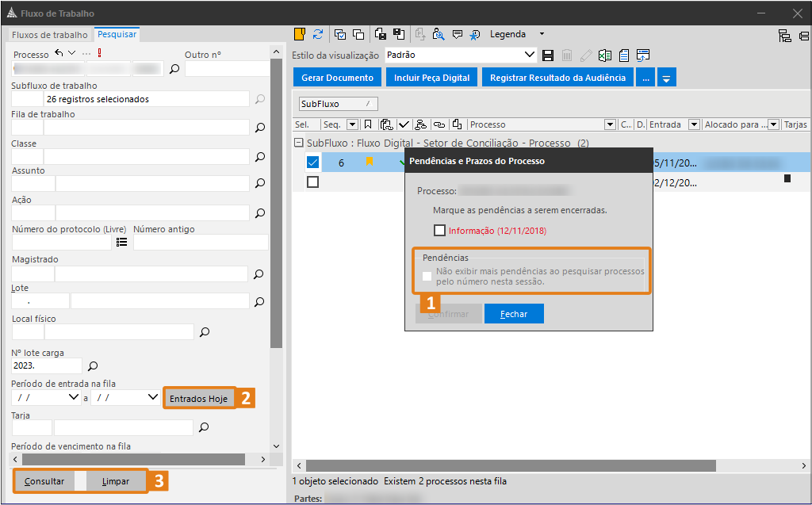Click the Outro nº input field

tap(227, 69)
